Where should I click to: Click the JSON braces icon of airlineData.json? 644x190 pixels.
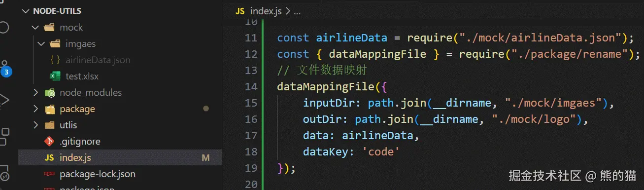(55, 60)
